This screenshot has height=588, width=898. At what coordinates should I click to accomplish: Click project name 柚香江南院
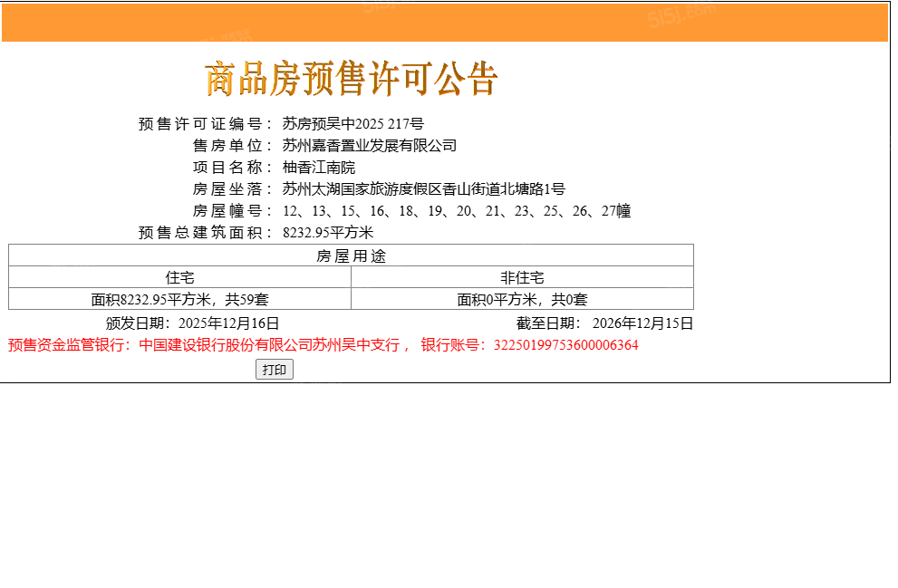tap(319, 168)
